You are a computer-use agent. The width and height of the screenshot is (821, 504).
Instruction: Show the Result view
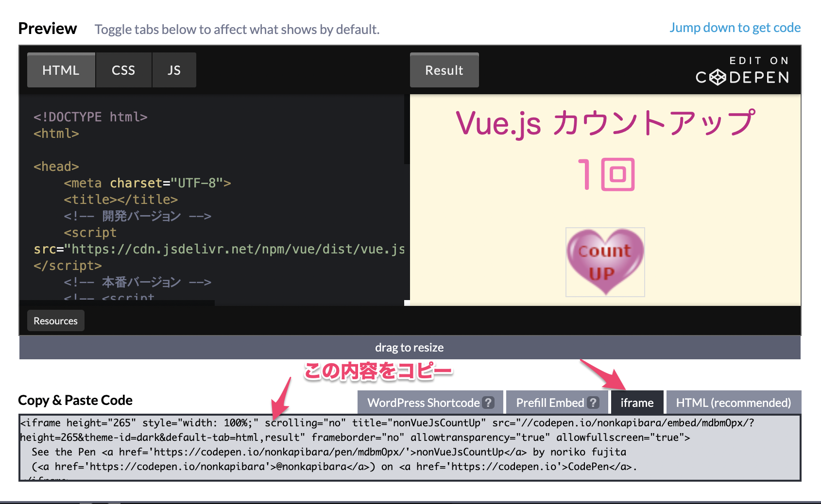click(444, 70)
